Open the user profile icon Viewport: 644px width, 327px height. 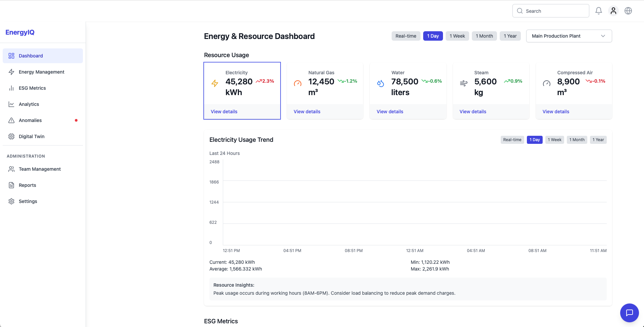(613, 11)
